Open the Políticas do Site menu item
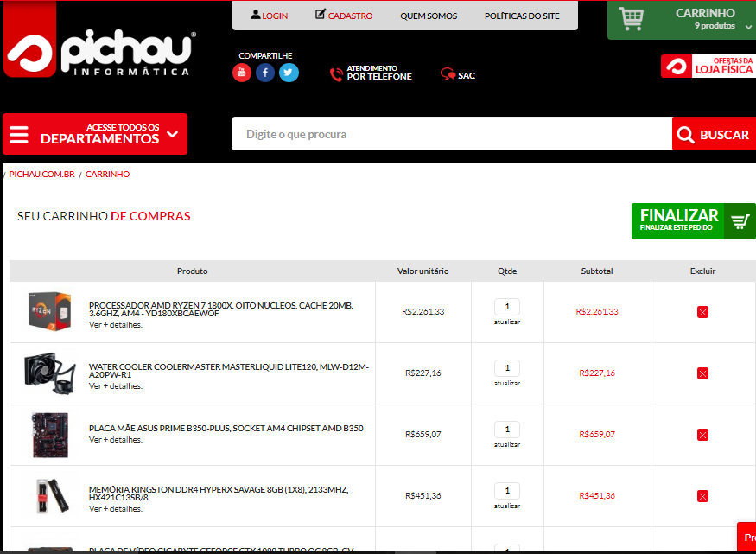This screenshot has width=756, height=554. pyautogui.click(x=522, y=16)
